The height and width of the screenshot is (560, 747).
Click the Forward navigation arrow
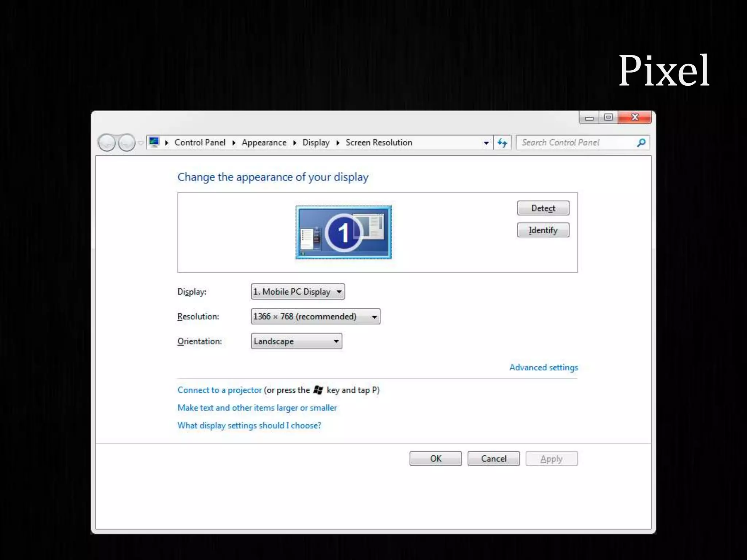[127, 143]
